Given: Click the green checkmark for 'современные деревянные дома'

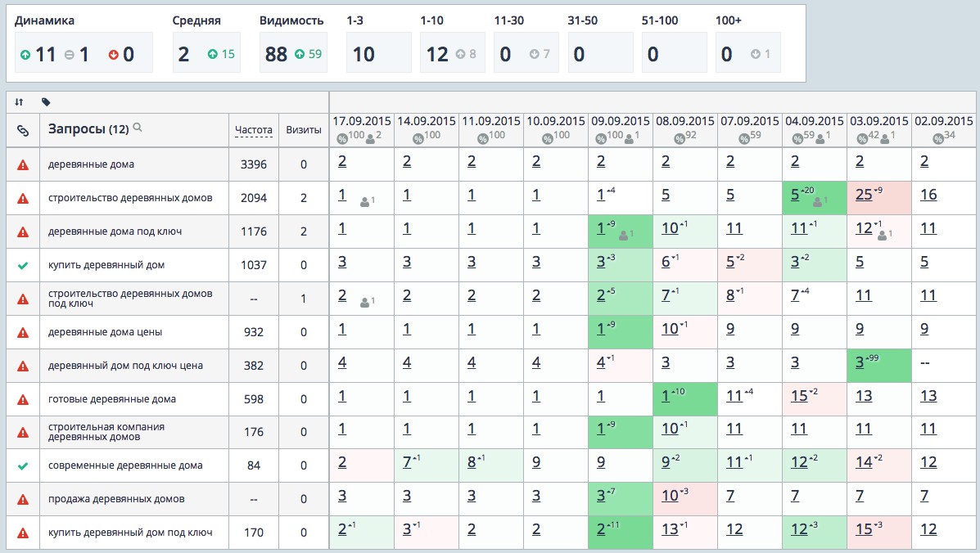Looking at the screenshot, I should 23,465.
